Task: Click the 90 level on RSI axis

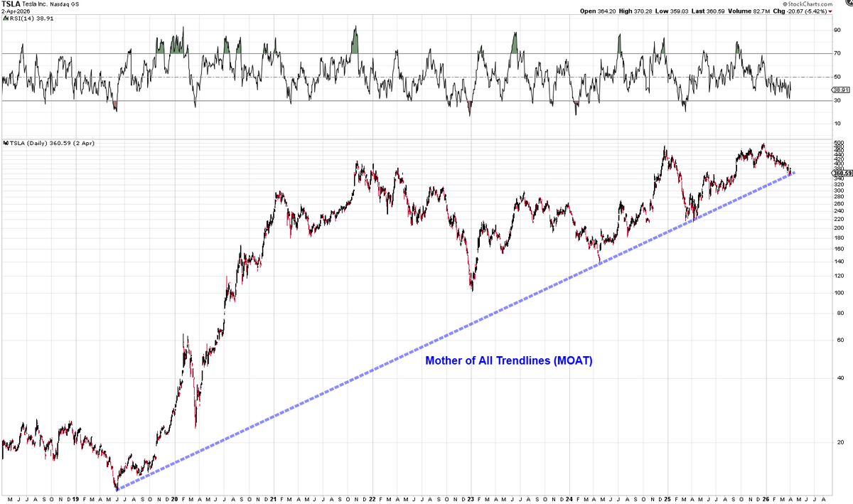Action: (x=836, y=30)
